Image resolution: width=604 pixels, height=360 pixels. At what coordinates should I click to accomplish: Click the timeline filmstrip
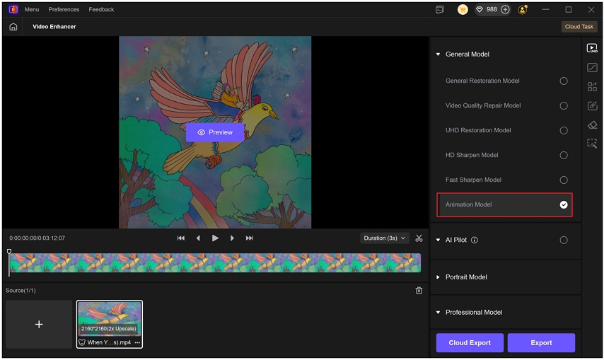coord(215,263)
